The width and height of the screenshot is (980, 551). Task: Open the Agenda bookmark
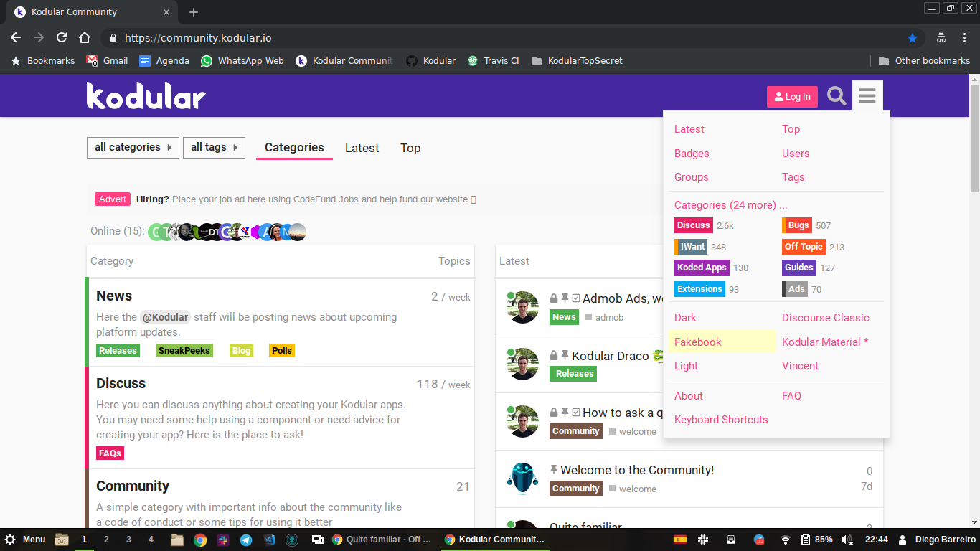tap(164, 61)
